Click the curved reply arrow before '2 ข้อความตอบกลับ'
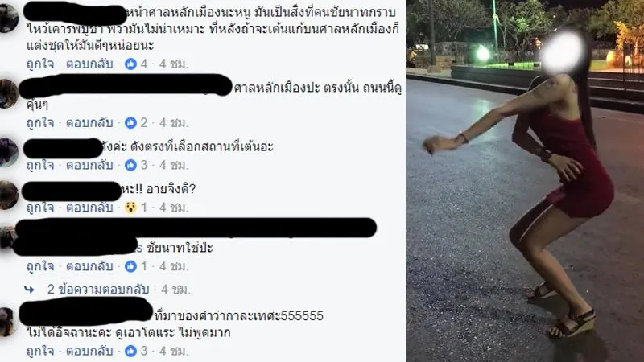Screen dimensions: 644x362 click(30, 290)
